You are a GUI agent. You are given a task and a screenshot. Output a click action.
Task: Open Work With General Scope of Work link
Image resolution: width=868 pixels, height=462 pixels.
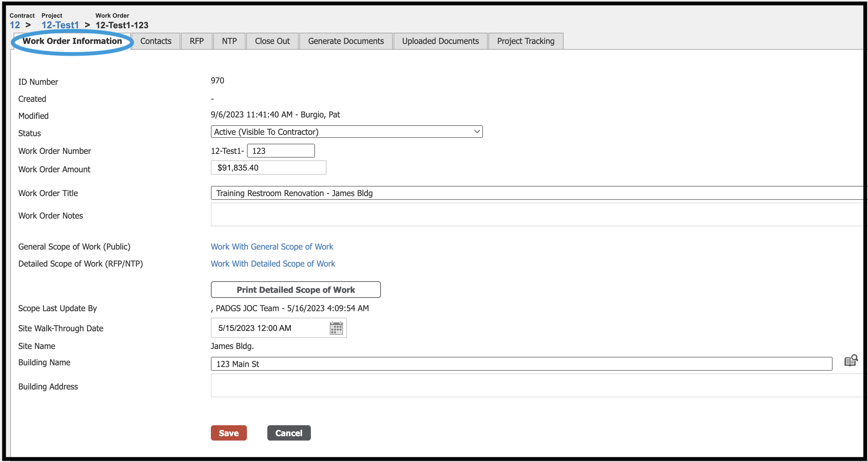272,247
